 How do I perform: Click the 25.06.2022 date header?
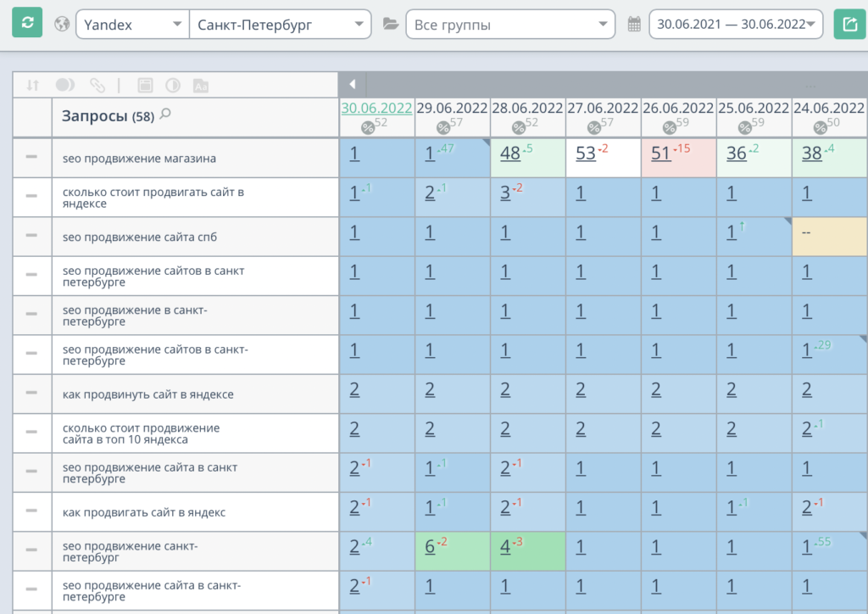pos(754,108)
